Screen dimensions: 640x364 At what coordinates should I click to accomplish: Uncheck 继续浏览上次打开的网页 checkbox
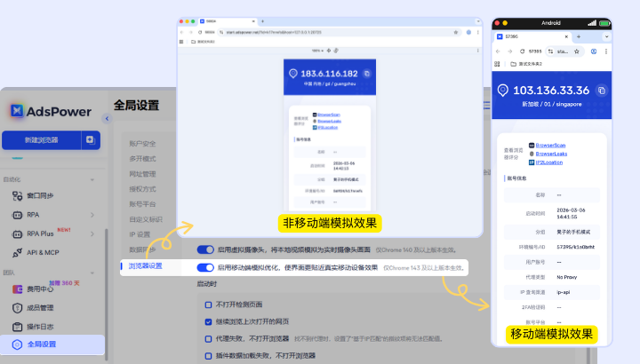208,322
